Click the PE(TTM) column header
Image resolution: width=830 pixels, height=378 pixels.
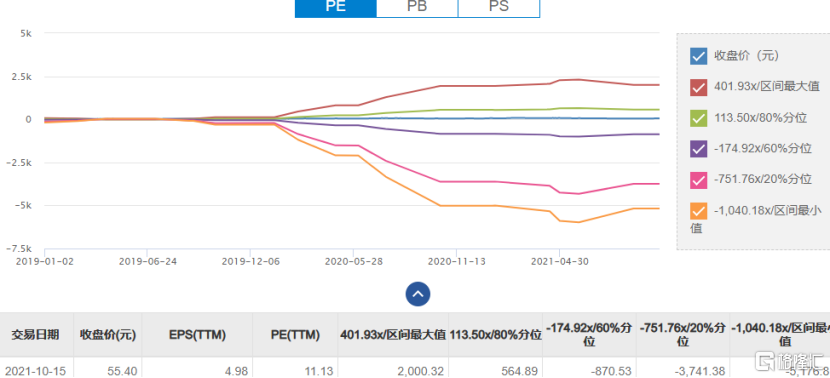[295, 335]
